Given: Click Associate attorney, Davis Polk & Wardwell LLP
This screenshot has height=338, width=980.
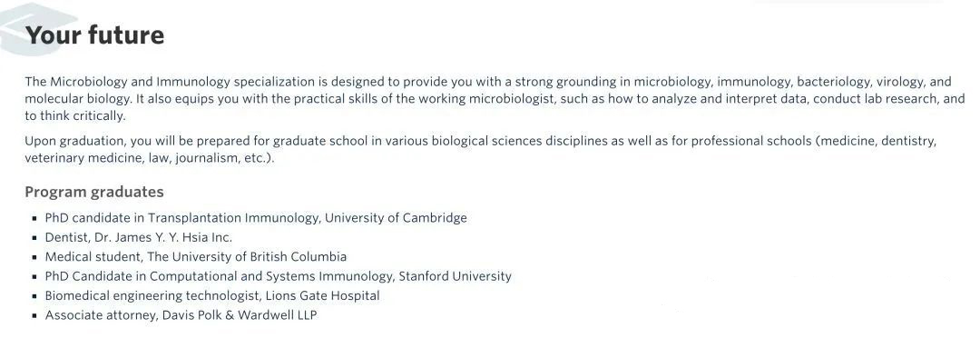Looking at the screenshot, I should tap(181, 315).
